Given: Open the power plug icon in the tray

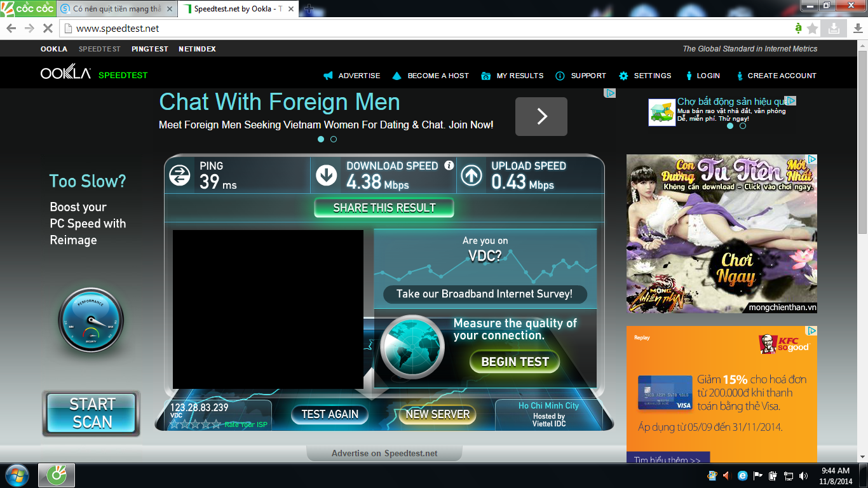Looking at the screenshot, I should tap(773, 476).
